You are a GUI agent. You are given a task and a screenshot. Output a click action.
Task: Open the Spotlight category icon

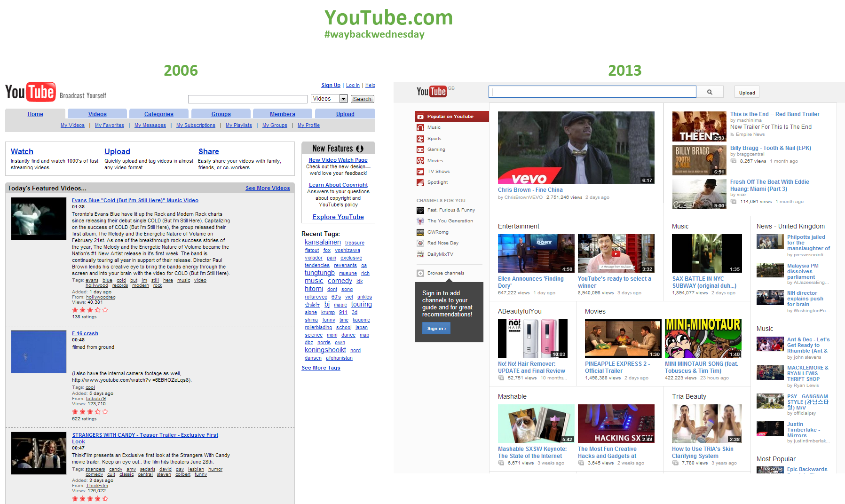click(x=420, y=182)
